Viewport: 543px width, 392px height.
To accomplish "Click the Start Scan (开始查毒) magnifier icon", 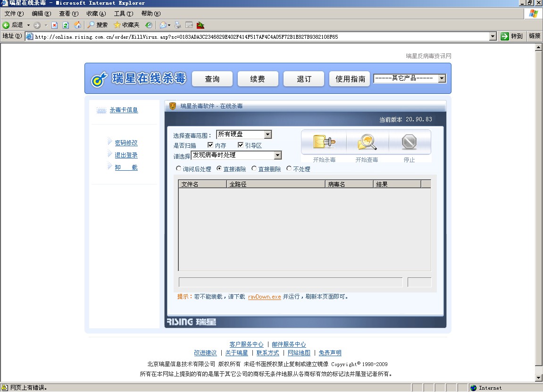I will (367, 142).
